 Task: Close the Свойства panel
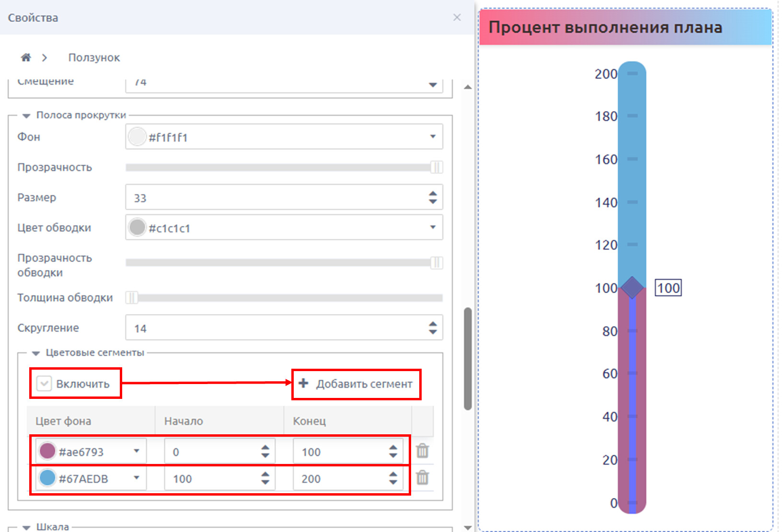click(457, 17)
